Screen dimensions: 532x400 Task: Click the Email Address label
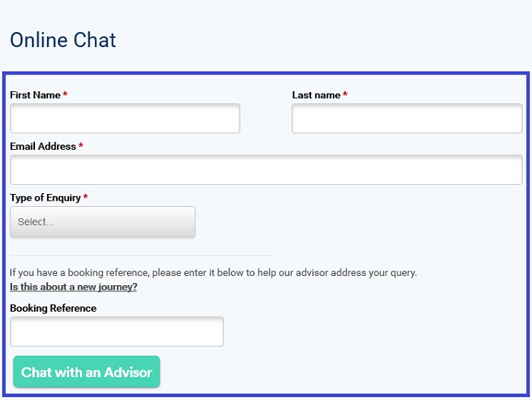coord(43,146)
